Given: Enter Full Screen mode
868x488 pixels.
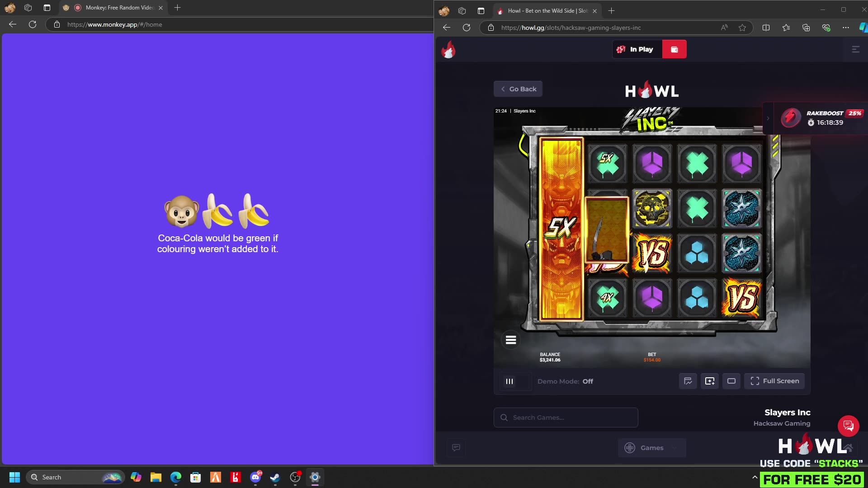Looking at the screenshot, I should (774, 381).
